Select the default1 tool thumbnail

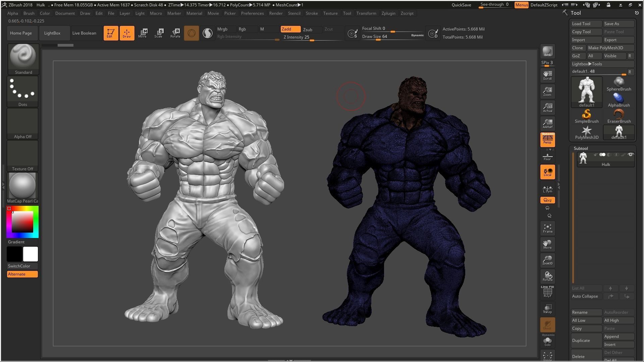pyautogui.click(x=587, y=92)
